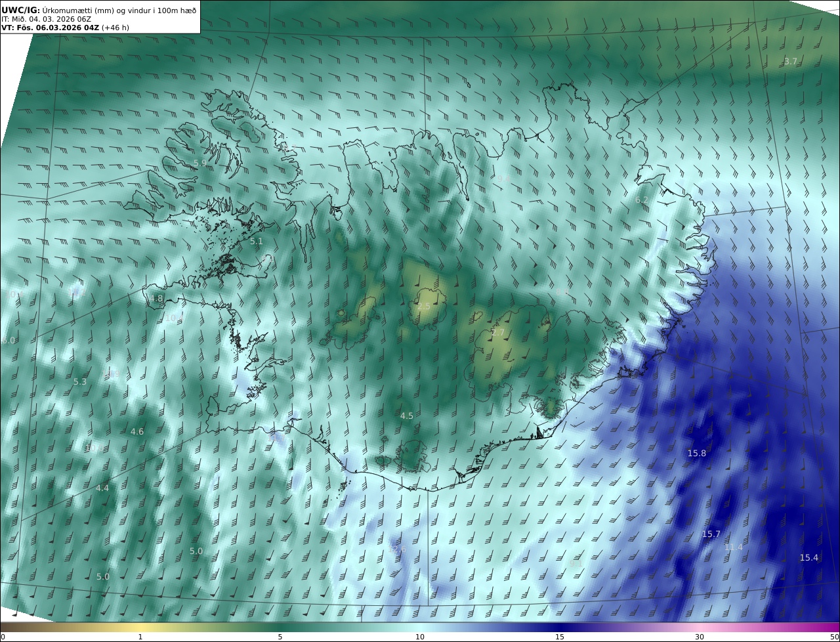Click the faint 9.4 value label

[504, 179]
